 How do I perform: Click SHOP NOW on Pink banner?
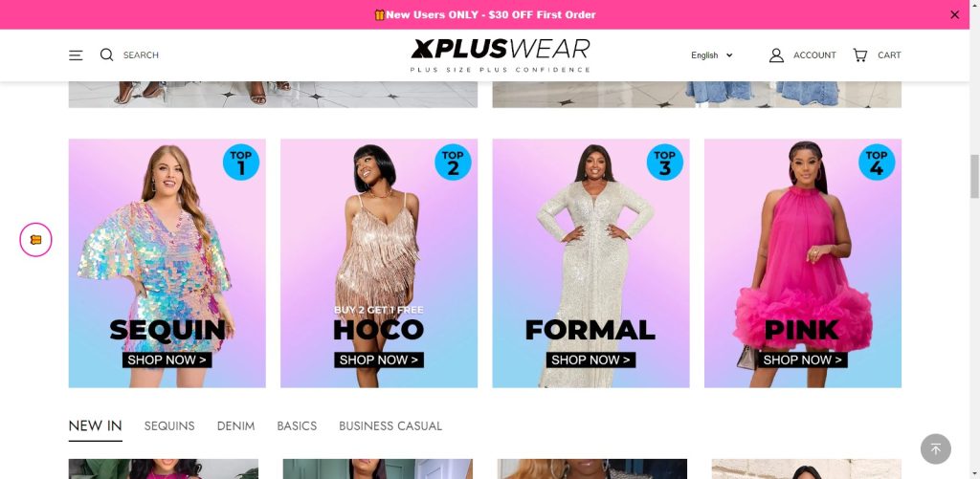coord(803,359)
